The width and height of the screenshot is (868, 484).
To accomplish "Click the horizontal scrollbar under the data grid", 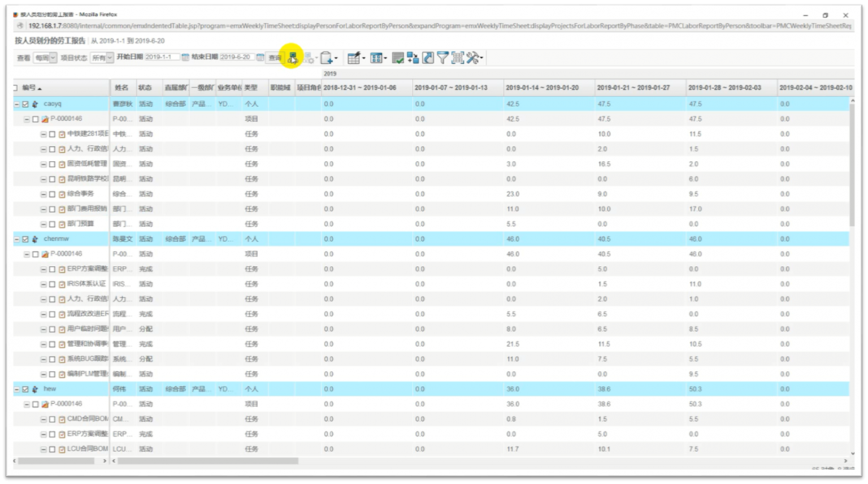I will (207, 461).
